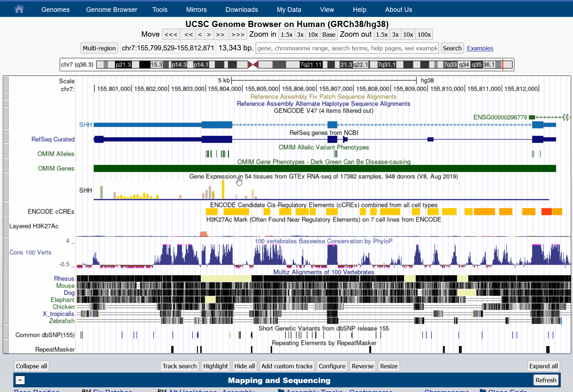The height and width of the screenshot is (392, 573).
Task: Click the OMIM Genes dark green bar
Action: 324,168
